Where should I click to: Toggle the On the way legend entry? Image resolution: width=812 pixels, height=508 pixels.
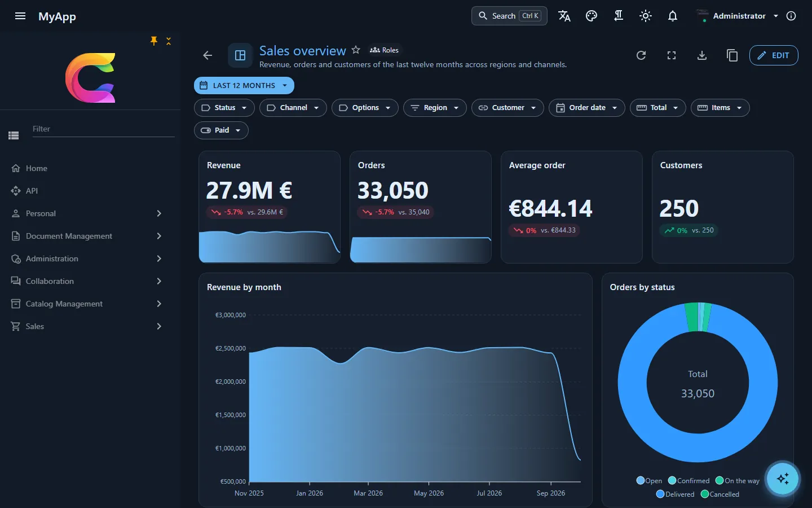(738, 481)
